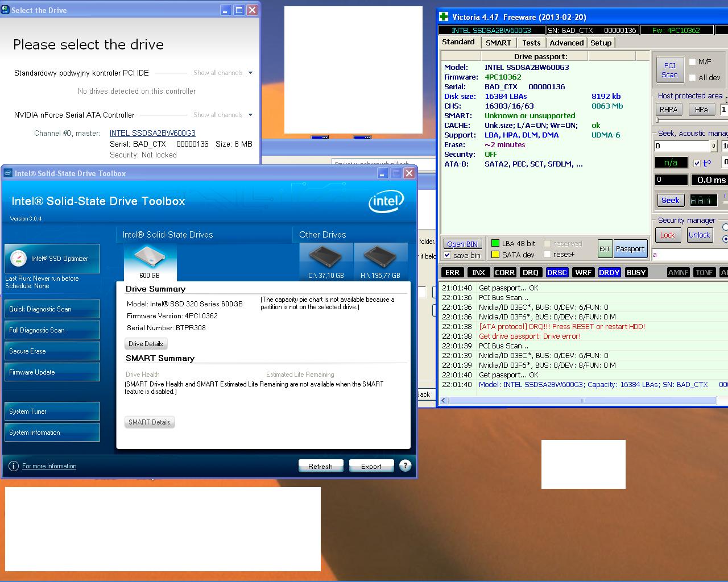
Task: Launch the Intel SSD Optimizer
Action: [x=52, y=259]
